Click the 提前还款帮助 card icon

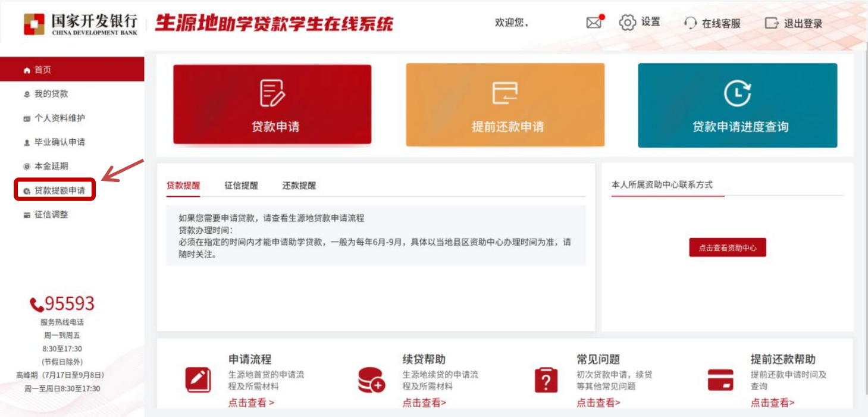tap(720, 380)
